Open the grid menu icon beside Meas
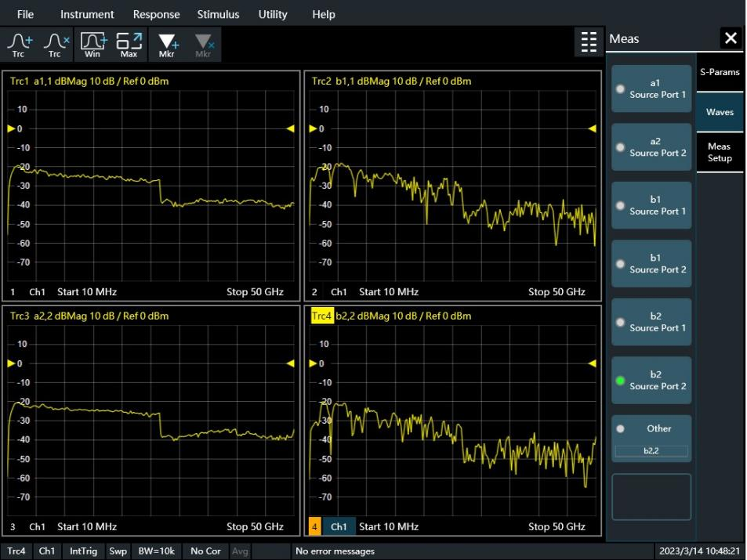This screenshot has height=560, width=747. [x=589, y=42]
